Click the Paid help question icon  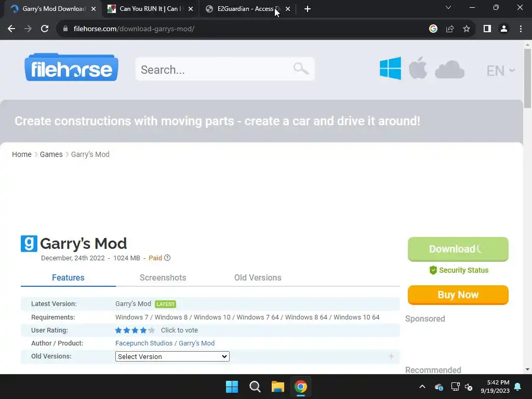167,258
